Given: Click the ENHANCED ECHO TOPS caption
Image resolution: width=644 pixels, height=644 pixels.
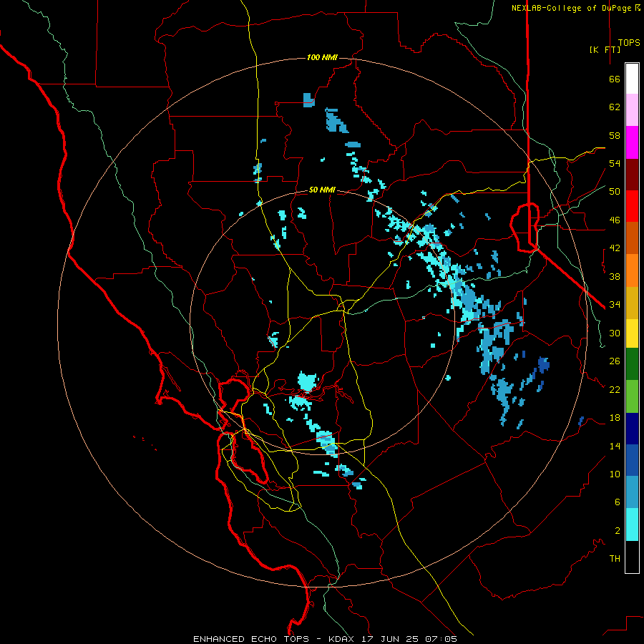Looking at the screenshot, I should click(251, 639).
